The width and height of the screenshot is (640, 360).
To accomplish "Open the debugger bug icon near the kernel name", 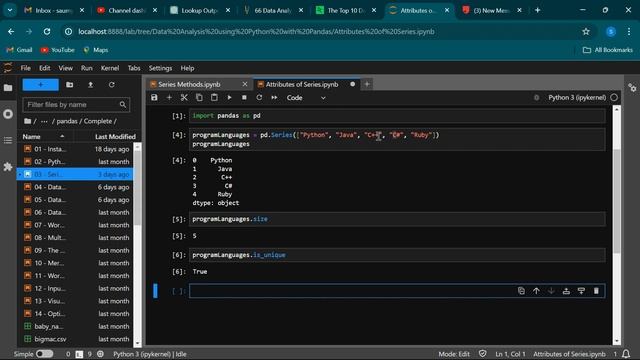I will tap(536, 98).
